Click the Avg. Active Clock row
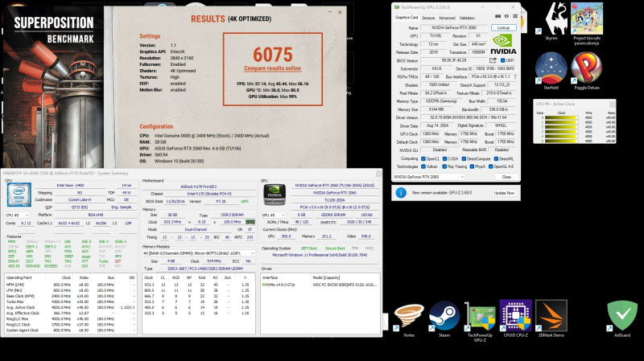Viewport: 644px width, 361px height. [x=70, y=307]
